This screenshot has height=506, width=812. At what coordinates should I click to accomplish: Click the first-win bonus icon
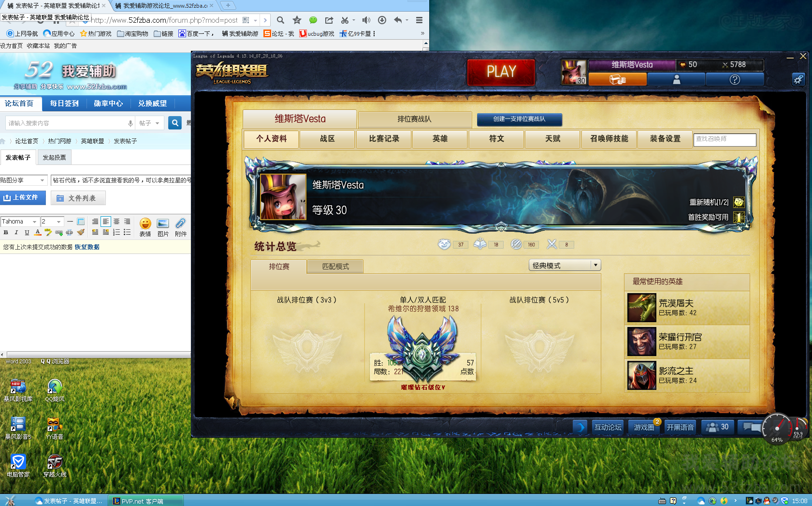(739, 217)
